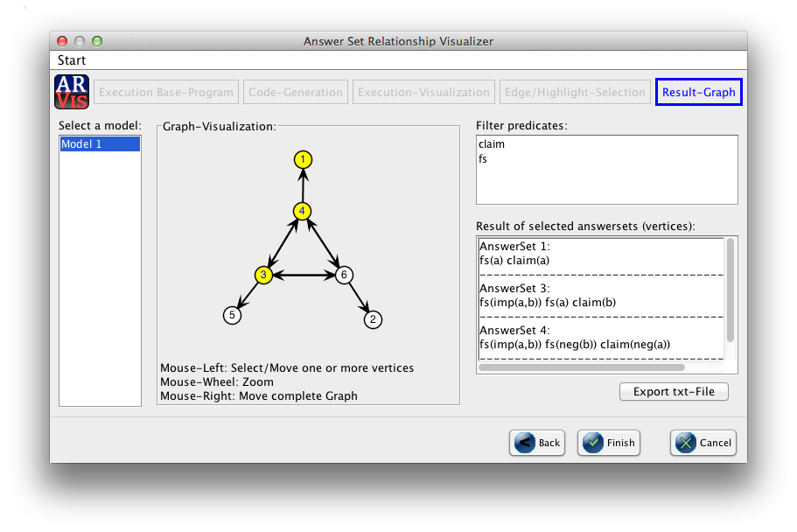Click graph vertex 5
Screen dimensions: 797x532
[x=232, y=315]
